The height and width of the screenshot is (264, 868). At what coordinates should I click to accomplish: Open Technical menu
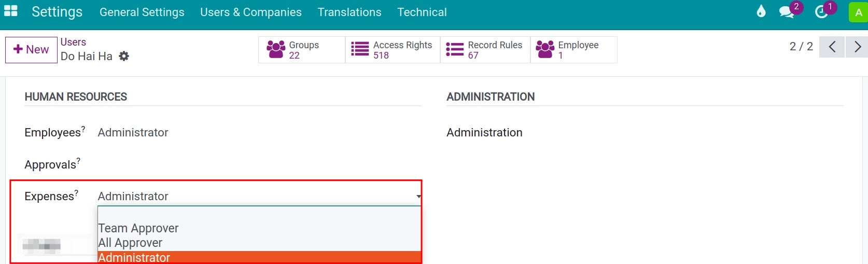[422, 12]
